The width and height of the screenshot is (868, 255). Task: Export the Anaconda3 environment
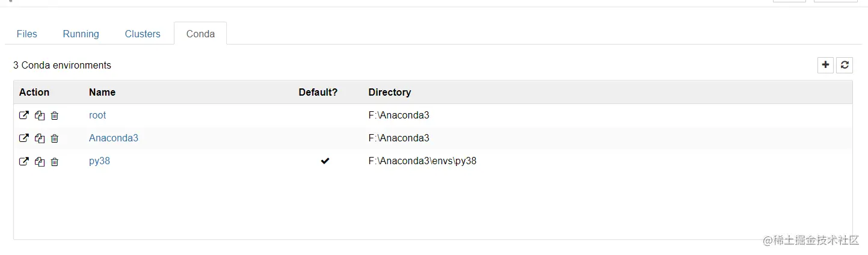(24, 138)
